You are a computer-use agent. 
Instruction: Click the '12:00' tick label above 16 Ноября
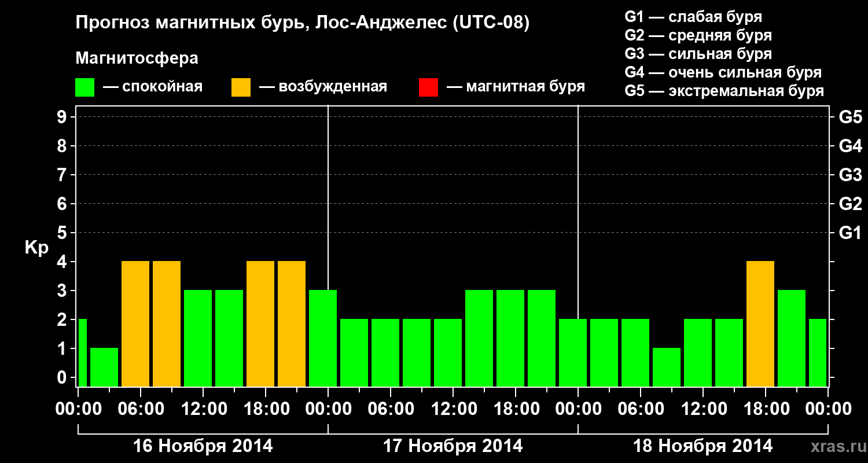click(x=203, y=409)
